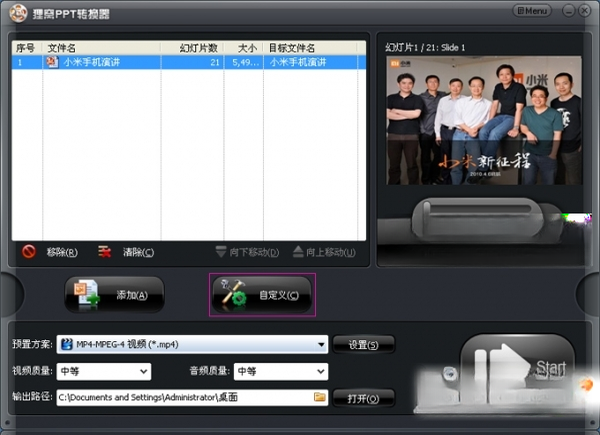
Task: Click the red remove (移除) icon
Action: click(x=29, y=251)
